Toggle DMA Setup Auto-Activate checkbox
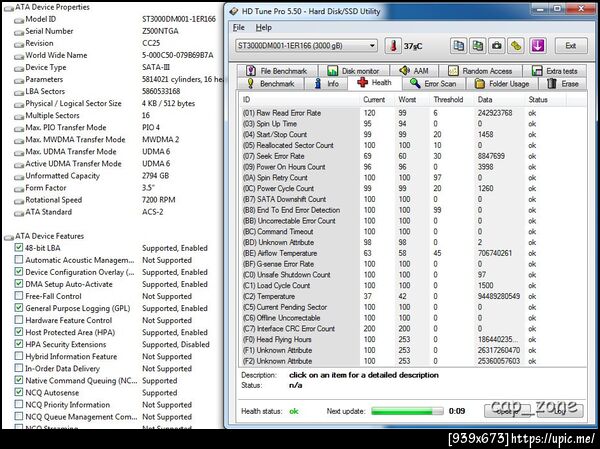Image resolution: width=600 pixels, height=449 pixels. point(18,284)
